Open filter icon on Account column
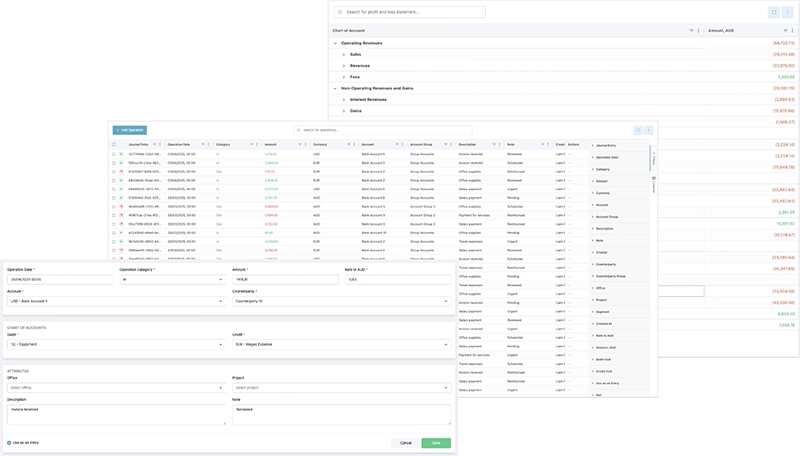Viewport: 800px width, 456px height. [397, 144]
